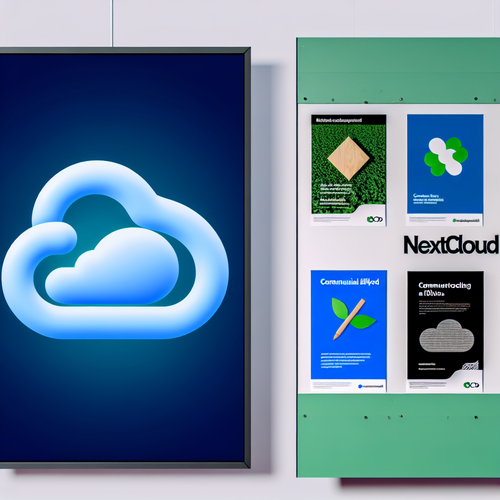This screenshot has width=500, height=500.
Task: Open the green field brochure thumbnail
Action: pos(349,170)
